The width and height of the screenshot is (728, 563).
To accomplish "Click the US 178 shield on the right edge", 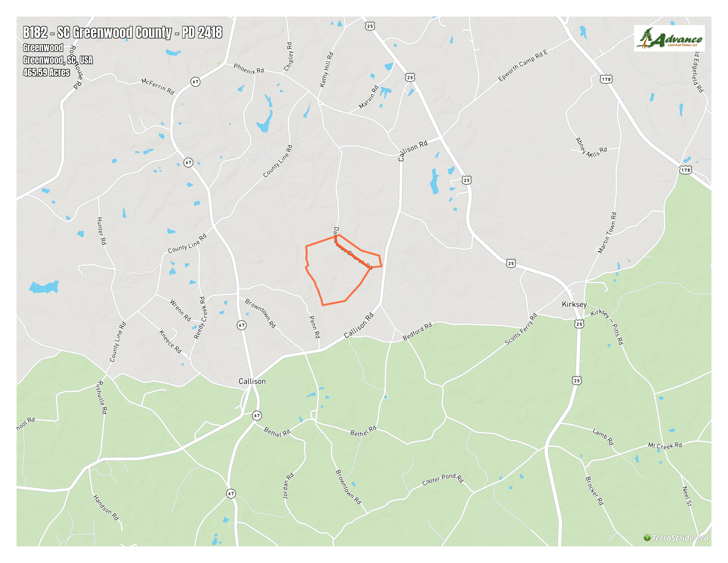I will [686, 170].
